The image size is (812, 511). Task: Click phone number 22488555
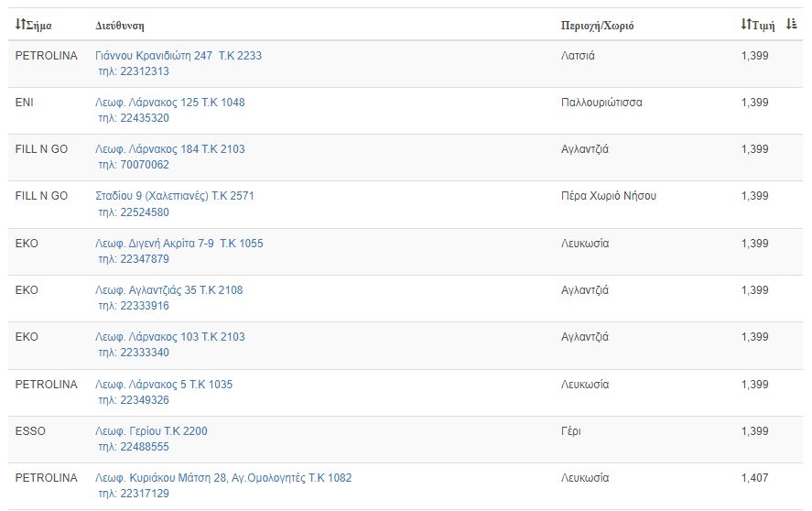point(145,446)
